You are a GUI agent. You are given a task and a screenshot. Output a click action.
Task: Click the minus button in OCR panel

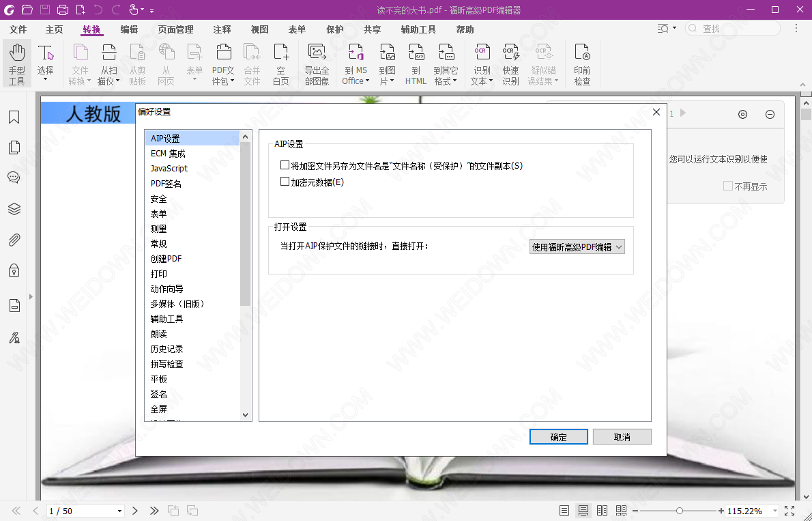pos(770,114)
